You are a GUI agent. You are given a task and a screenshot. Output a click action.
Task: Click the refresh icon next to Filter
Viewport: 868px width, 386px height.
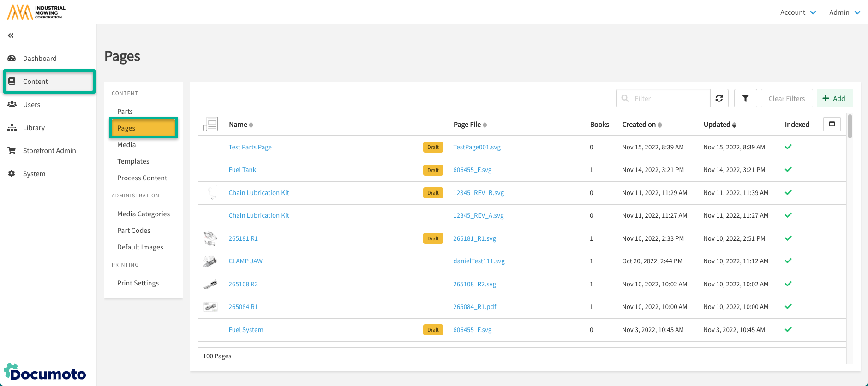[719, 98]
